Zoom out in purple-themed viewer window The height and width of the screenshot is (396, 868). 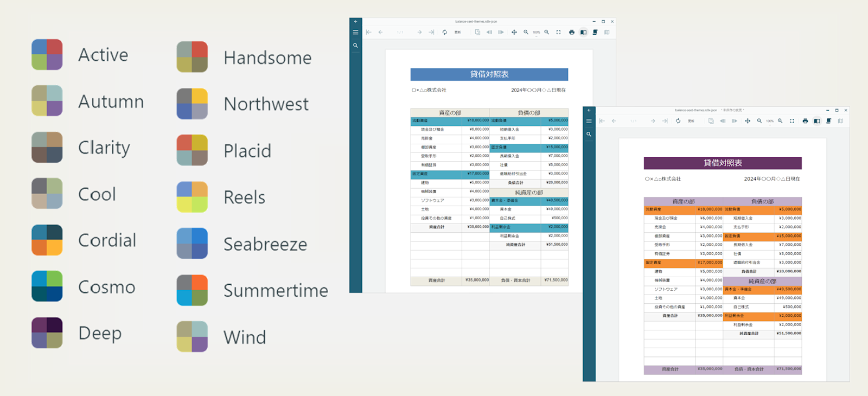click(759, 121)
